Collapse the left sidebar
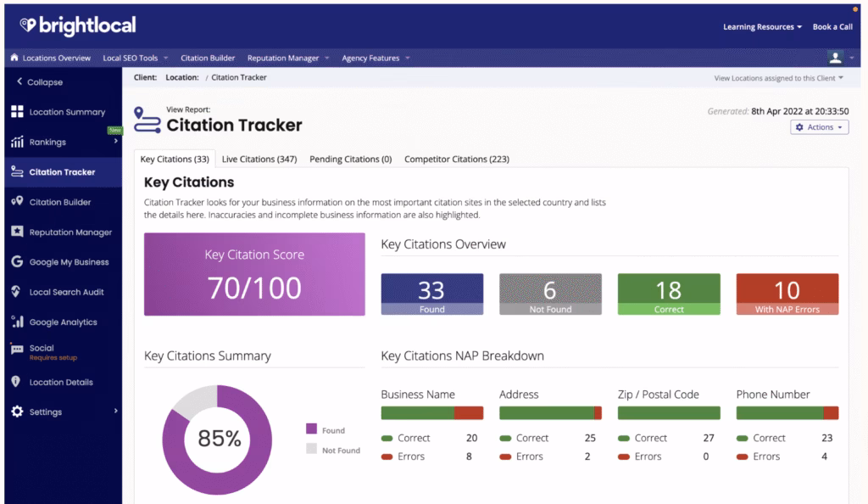868x504 pixels. [x=40, y=82]
